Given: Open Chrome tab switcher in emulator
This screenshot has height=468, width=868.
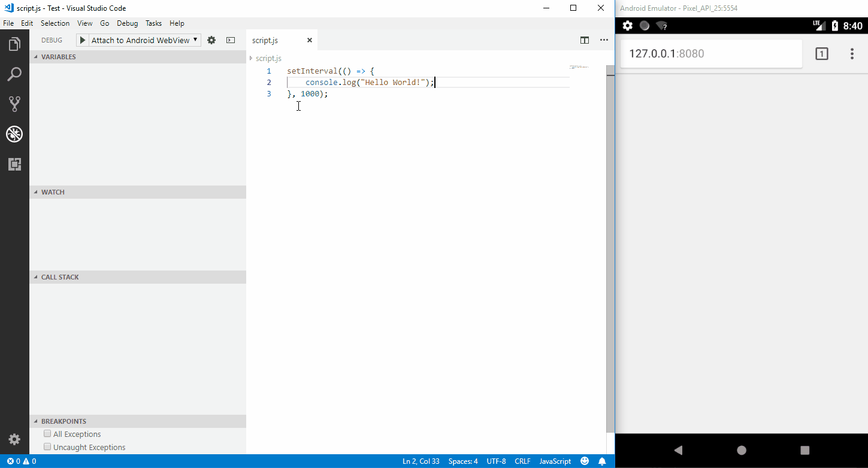Looking at the screenshot, I should pyautogui.click(x=822, y=54).
